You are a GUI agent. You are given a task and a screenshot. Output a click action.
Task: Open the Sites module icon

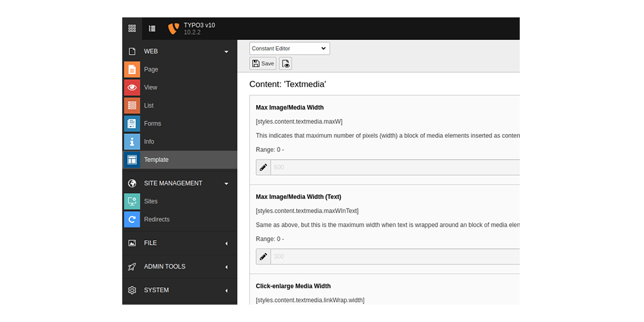tap(132, 202)
